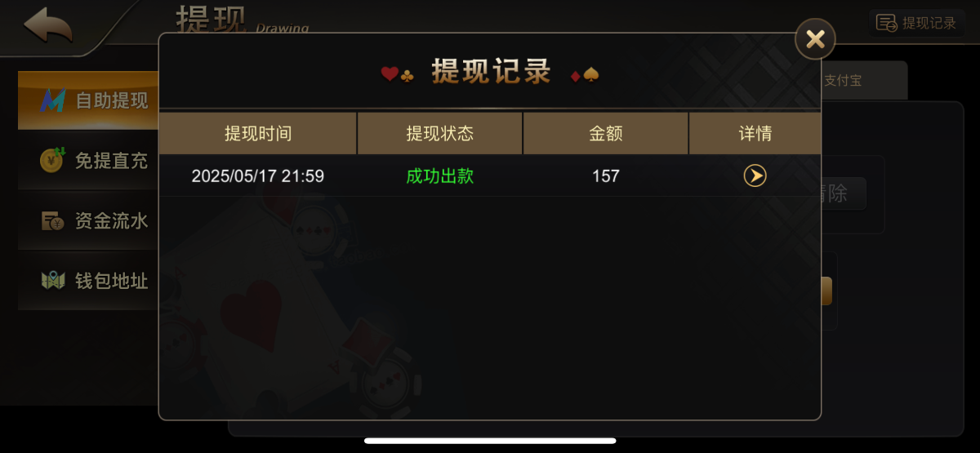The height and width of the screenshot is (453, 980).
Task: Open the 免提直充 sidebar item
Action: (x=88, y=161)
